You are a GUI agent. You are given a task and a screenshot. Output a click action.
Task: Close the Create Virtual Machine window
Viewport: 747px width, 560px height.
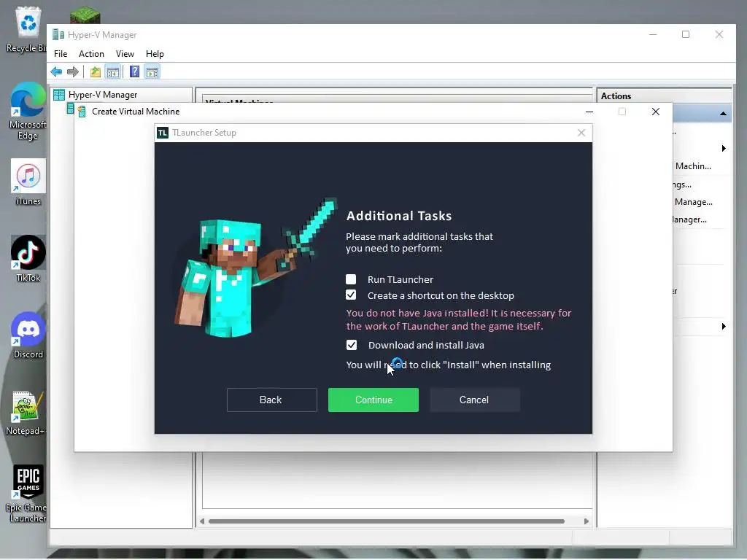[x=656, y=112]
